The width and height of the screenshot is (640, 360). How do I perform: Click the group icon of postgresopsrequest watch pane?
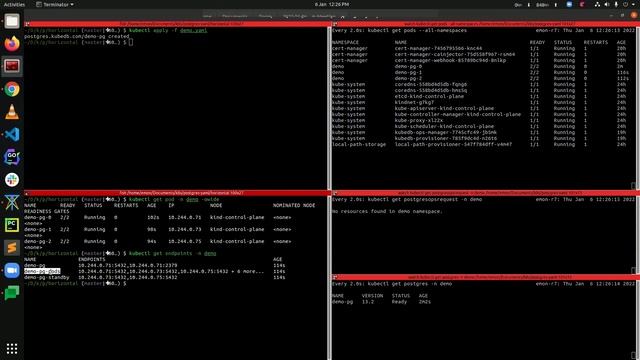coord(335,193)
